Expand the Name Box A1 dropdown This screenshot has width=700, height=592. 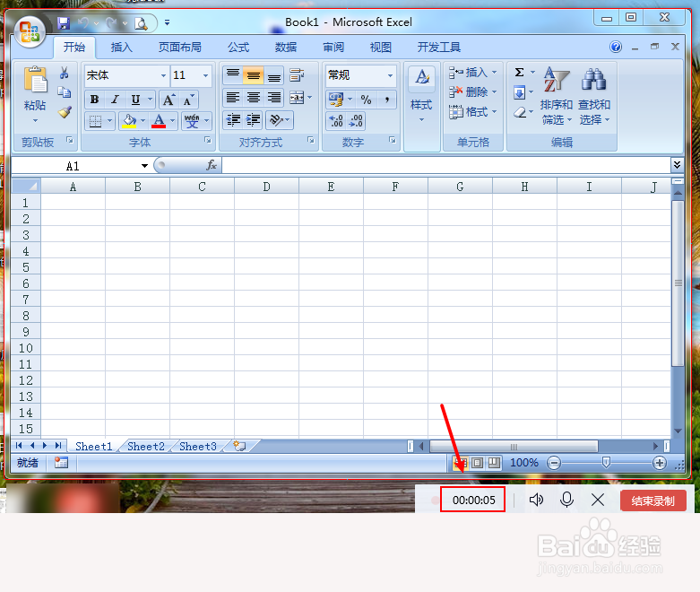pyautogui.click(x=144, y=166)
